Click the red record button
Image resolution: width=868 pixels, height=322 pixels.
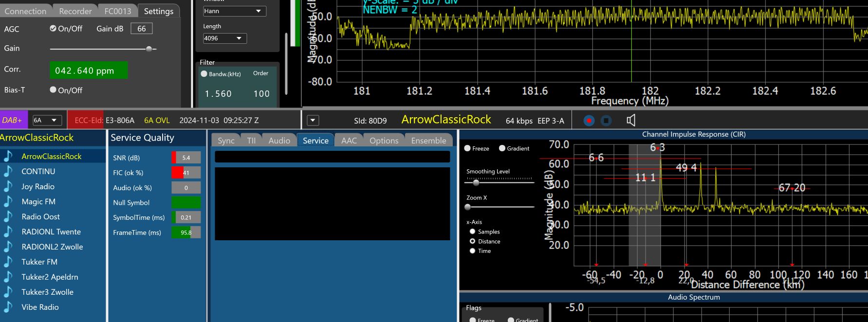589,120
